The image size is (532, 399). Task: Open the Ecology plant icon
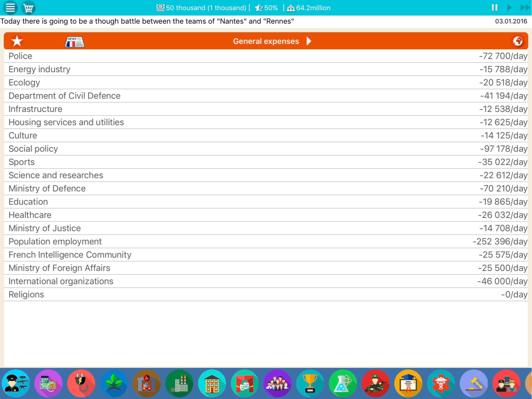[114, 383]
